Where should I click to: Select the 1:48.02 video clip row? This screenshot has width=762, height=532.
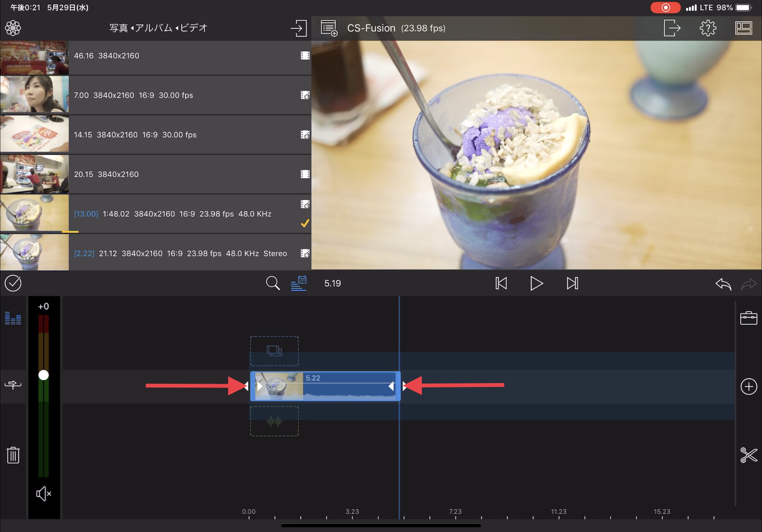pos(186,214)
